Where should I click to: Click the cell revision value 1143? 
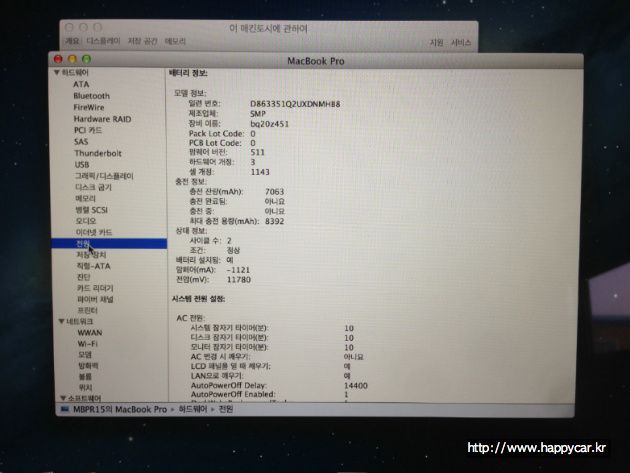click(x=260, y=172)
